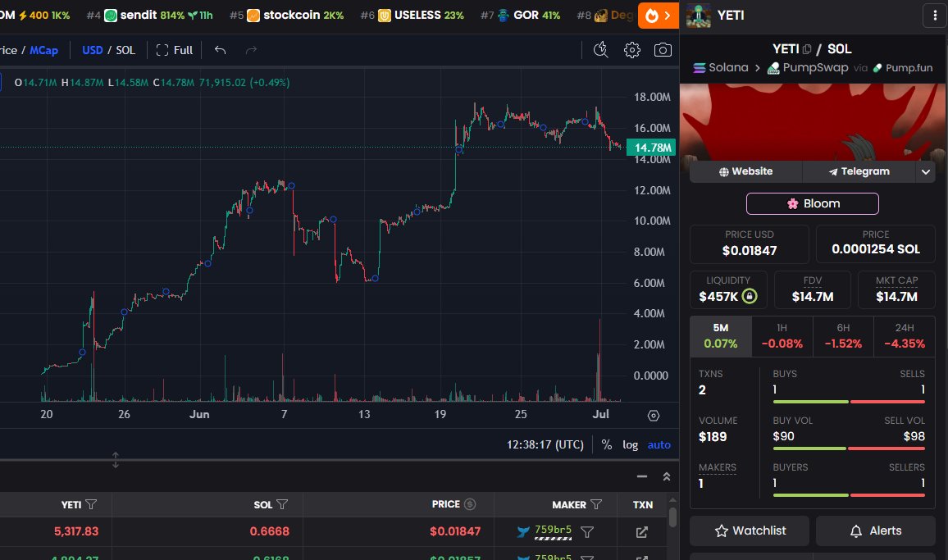Open maker 759br5 in first transaction row
This screenshot has height=560, width=948.
[553, 530]
